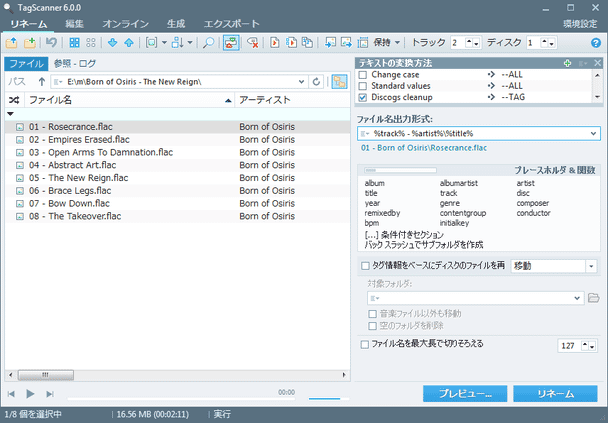Open the 編集 tab

pyautogui.click(x=74, y=24)
